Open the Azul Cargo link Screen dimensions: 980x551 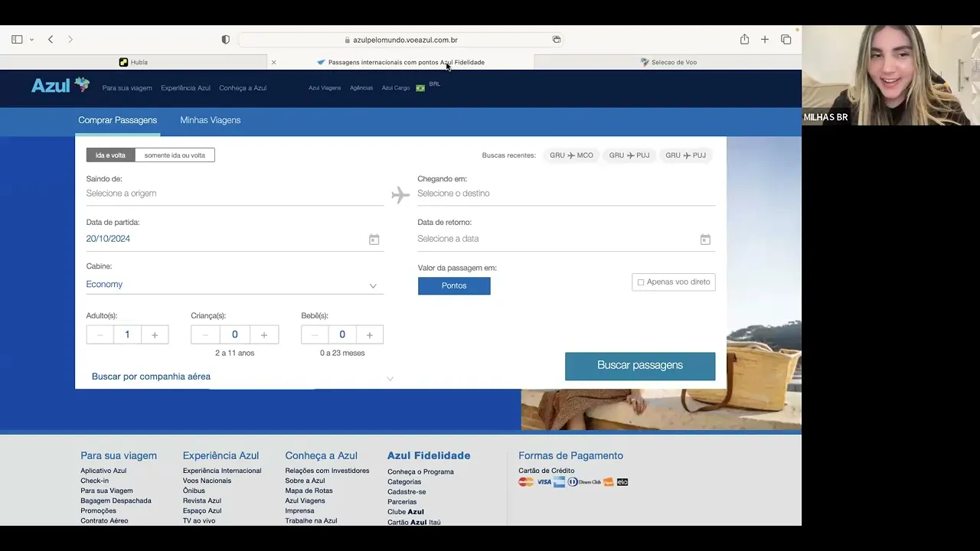tap(396, 88)
